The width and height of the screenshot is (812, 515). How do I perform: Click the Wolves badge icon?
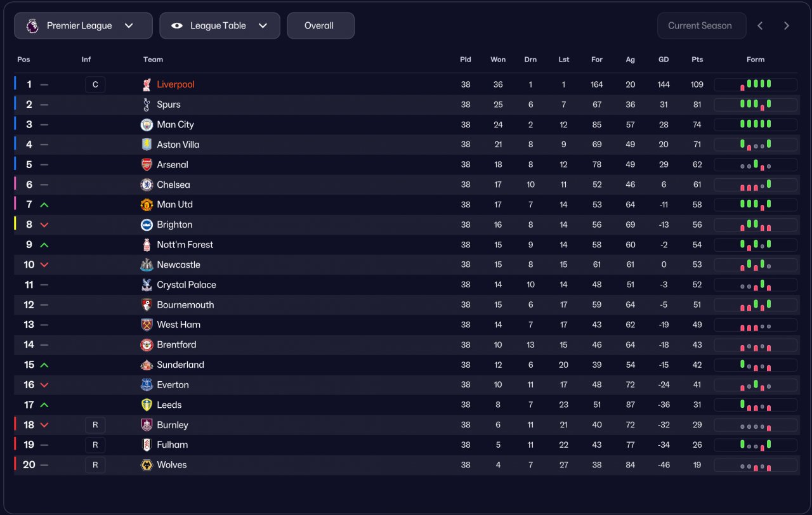[x=147, y=465]
